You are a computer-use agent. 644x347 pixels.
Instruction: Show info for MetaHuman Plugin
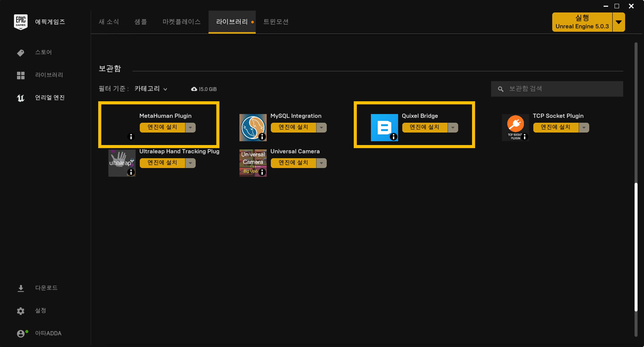[131, 137]
